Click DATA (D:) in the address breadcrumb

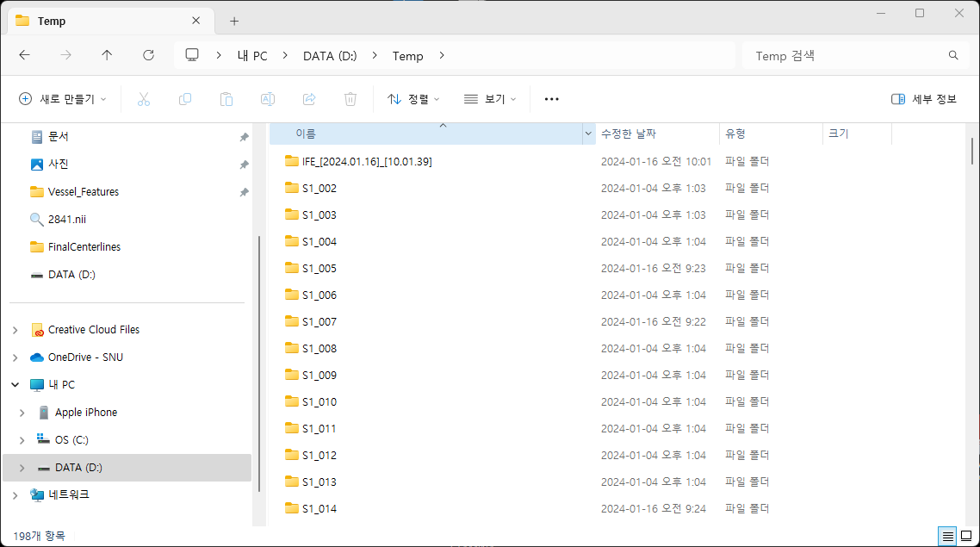tap(330, 56)
